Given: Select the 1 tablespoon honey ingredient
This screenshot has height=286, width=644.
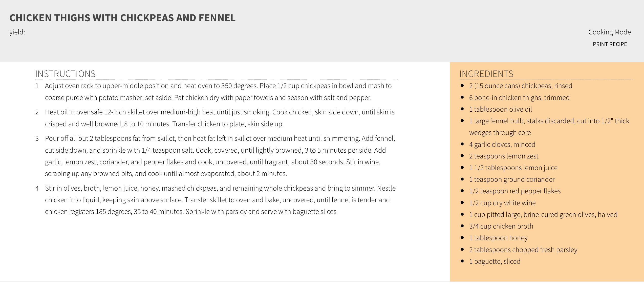Looking at the screenshot, I should (x=498, y=238).
